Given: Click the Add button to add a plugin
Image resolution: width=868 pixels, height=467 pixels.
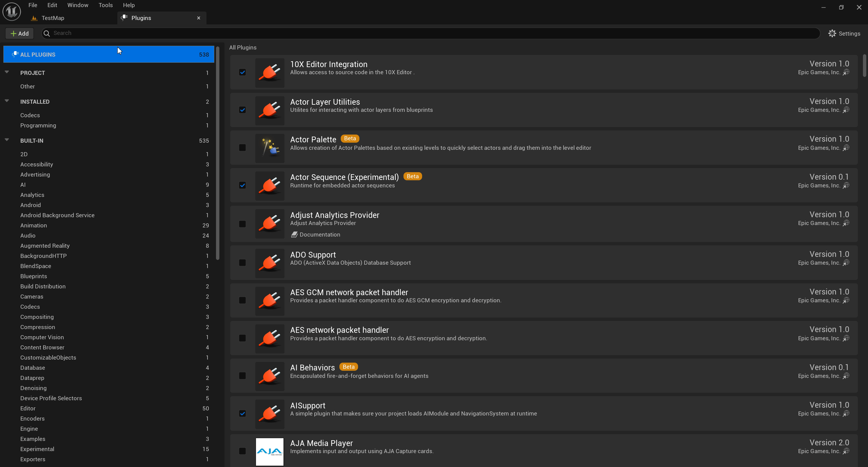Looking at the screenshot, I should [x=19, y=33].
